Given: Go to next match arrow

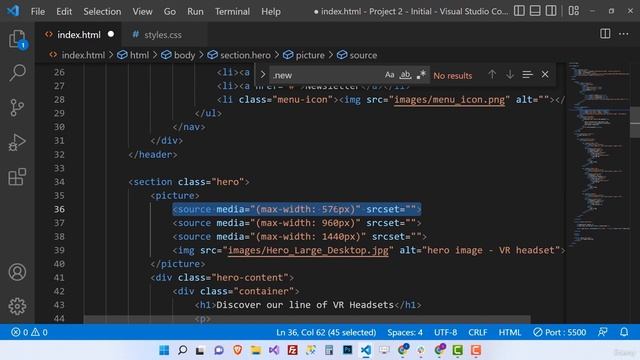Looking at the screenshot, I should pyautogui.click(x=510, y=75).
